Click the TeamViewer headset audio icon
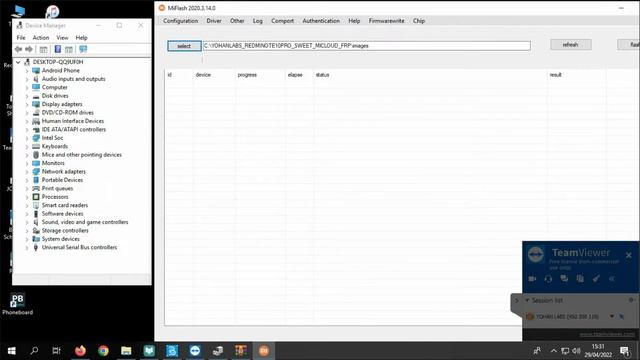This screenshot has height=360, width=640. (548, 279)
